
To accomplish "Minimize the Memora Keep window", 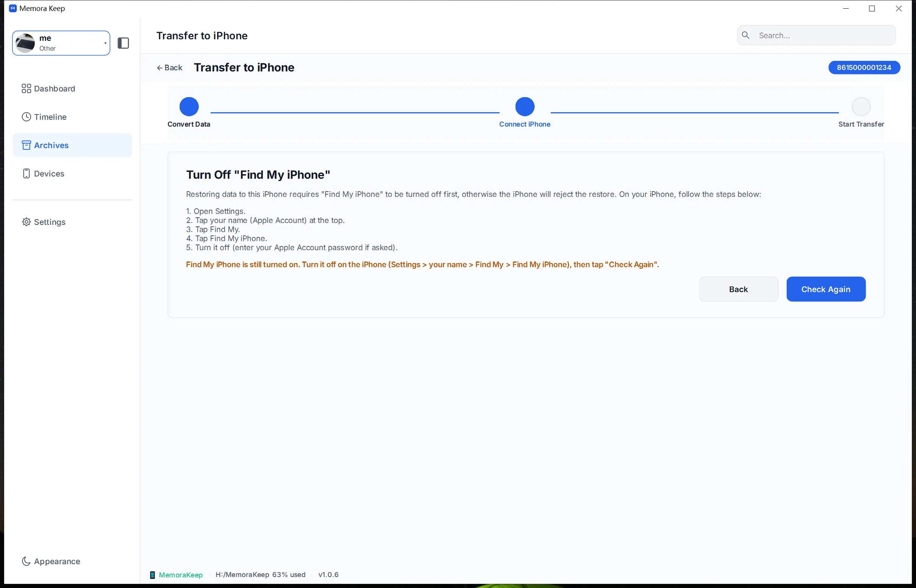I will click(845, 8).
